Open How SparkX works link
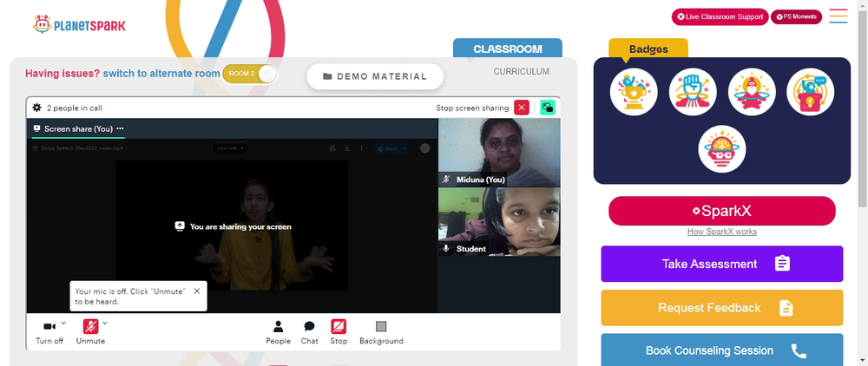This screenshot has height=366, width=868. [x=722, y=232]
